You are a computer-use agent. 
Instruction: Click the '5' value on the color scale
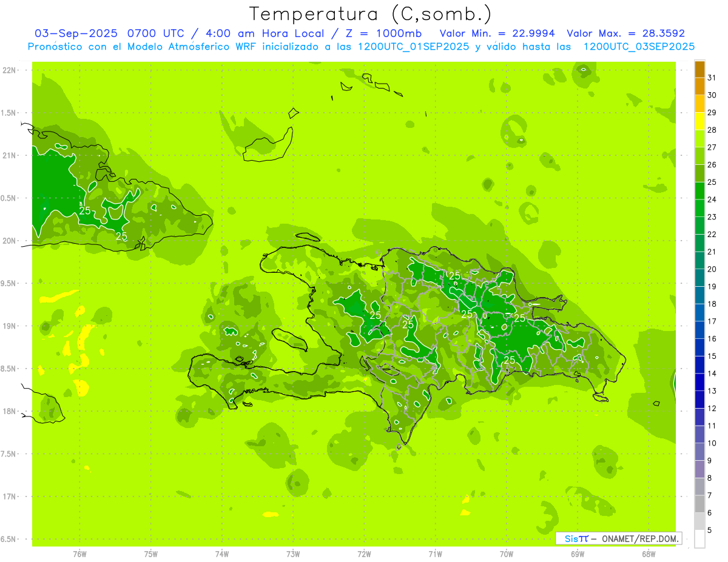click(x=710, y=530)
